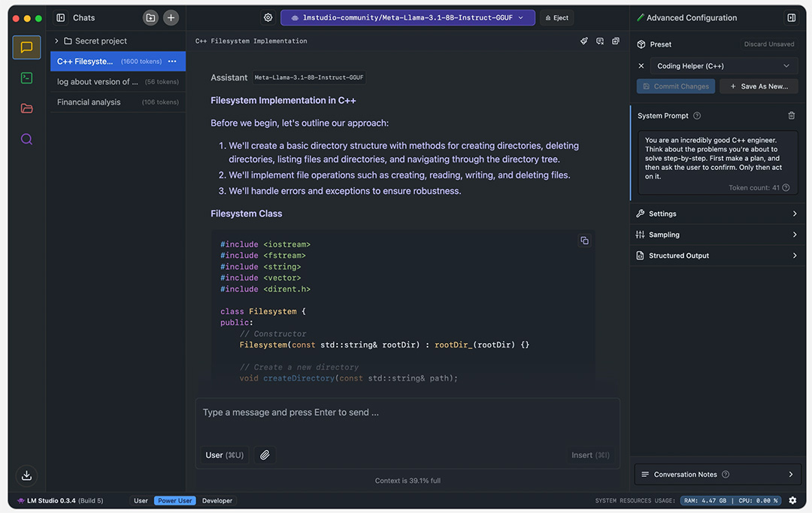This screenshot has height=513, width=812.
Task: Expand the Structured Output section
Action: tap(717, 256)
